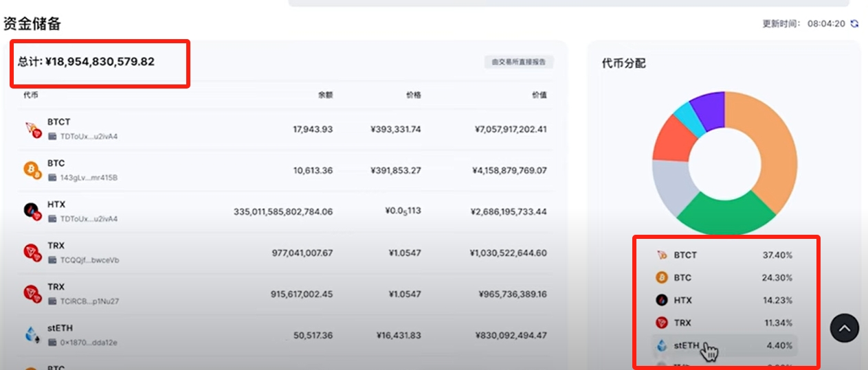Click the orange BTC coin icon in row 143gLv...mr415B
This screenshot has height=370, width=868.
tap(33, 170)
